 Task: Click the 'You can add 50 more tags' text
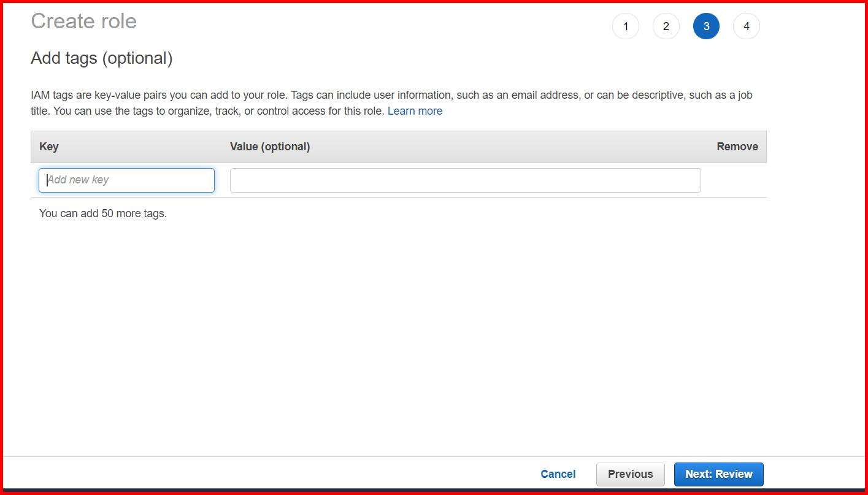[102, 213]
